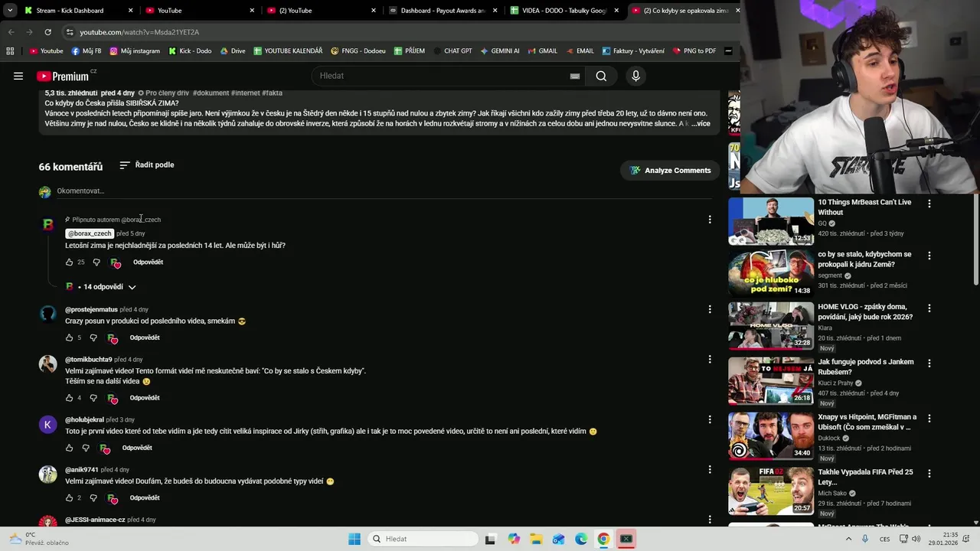Open taskbar weather widget
This screenshot has width=980, height=551.
[x=38, y=539]
